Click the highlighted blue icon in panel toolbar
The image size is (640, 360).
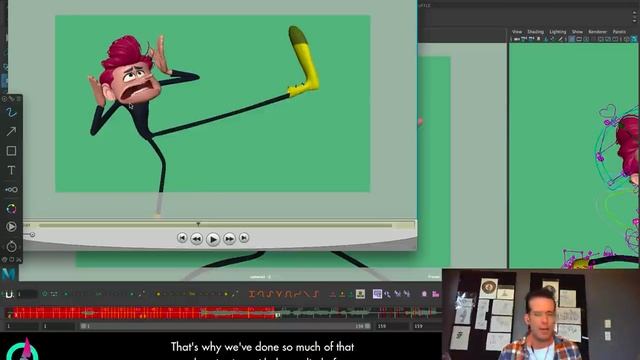[x=571, y=39]
